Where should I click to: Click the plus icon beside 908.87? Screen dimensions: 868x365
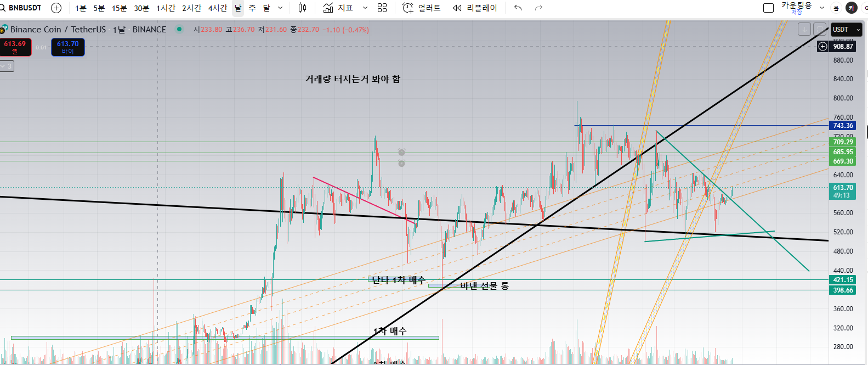822,47
